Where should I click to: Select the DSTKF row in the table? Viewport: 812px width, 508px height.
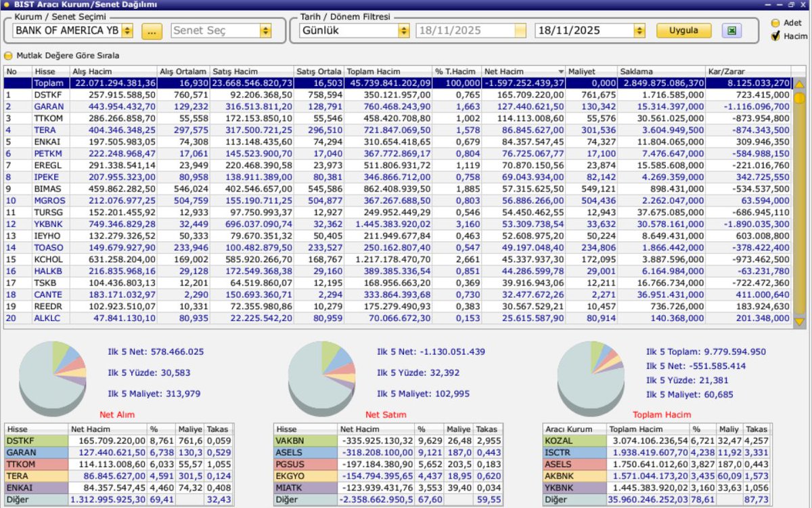click(x=46, y=95)
